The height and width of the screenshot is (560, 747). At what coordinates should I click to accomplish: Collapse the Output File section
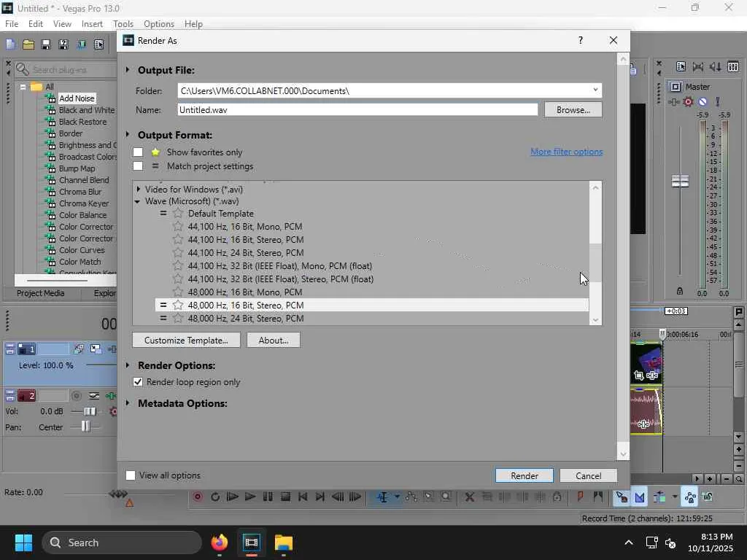[128, 70]
